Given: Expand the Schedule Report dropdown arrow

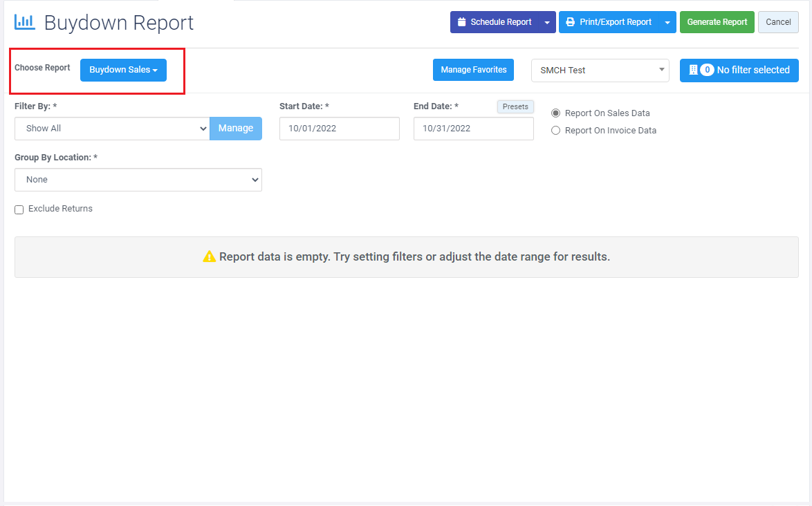Looking at the screenshot, I should pyautogui.click(x=547, y=22).
